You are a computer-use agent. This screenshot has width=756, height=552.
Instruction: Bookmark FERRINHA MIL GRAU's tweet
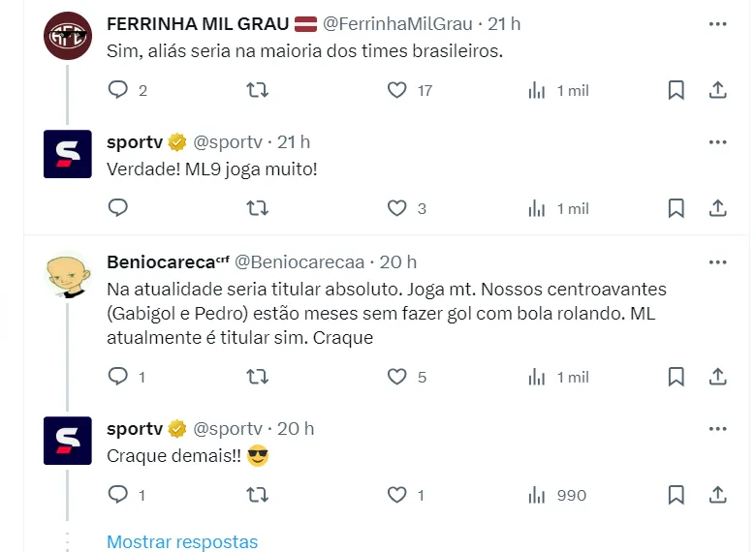[677, 90]
